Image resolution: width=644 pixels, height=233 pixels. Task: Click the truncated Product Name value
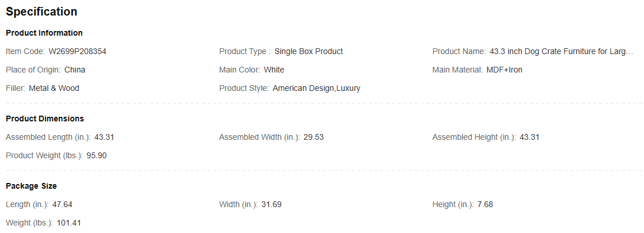562,51
